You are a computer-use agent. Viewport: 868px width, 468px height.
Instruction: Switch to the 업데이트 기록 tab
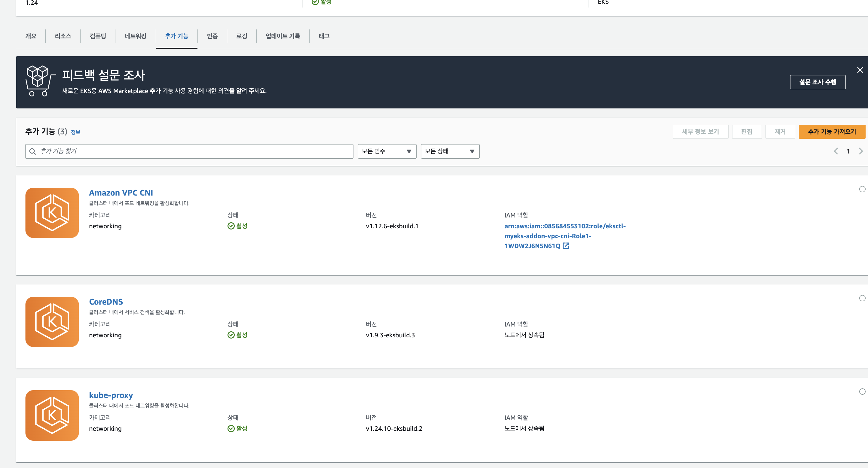[x=282, y=36]
